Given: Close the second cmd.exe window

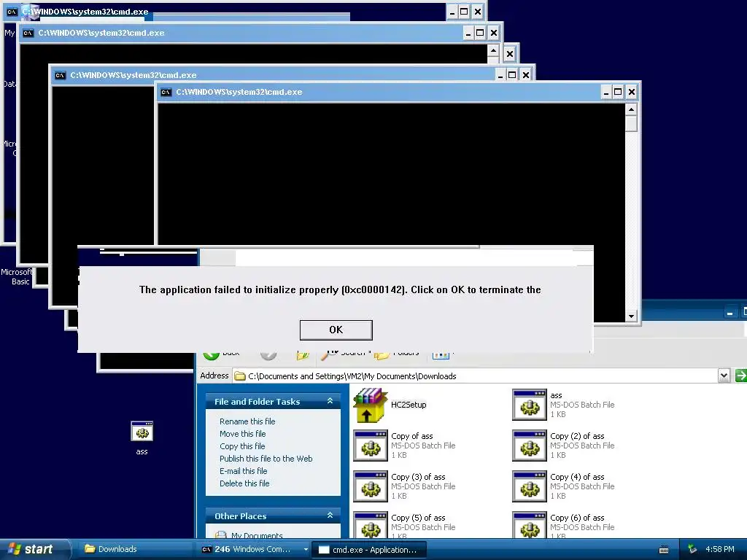Looking at the screenshot, I should pyautogui.click(x=494, y=33).
